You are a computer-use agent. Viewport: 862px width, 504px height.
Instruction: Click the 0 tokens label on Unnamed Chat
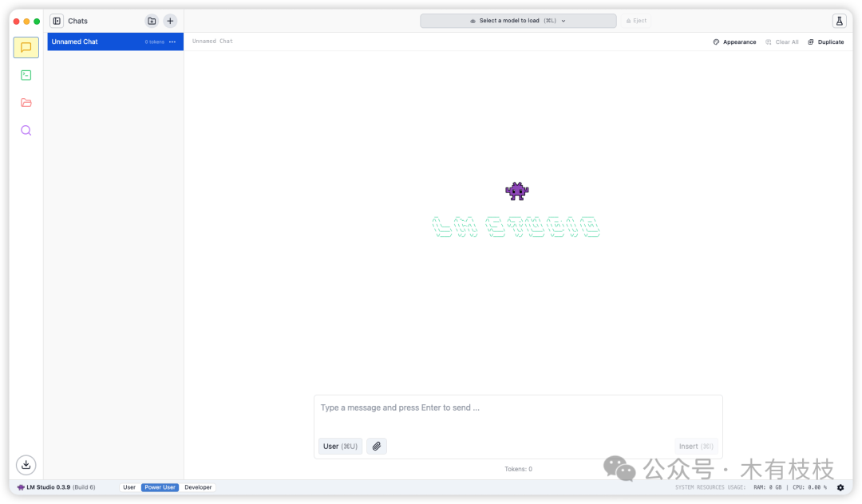tap(155, 42)
